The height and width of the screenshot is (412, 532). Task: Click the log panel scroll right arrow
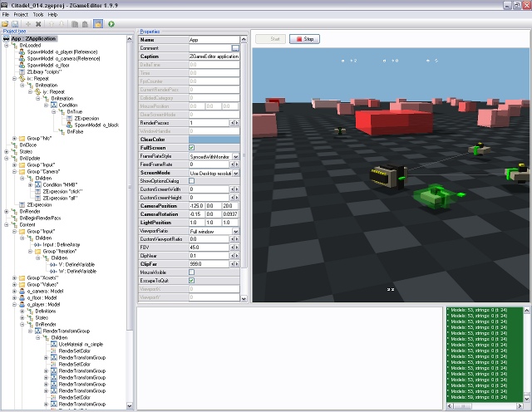[x=520, y=406]
